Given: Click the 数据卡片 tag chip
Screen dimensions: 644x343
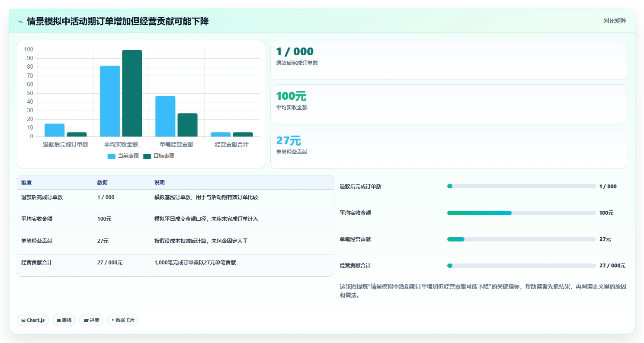Looking at the screenshot, I should 123,320.
